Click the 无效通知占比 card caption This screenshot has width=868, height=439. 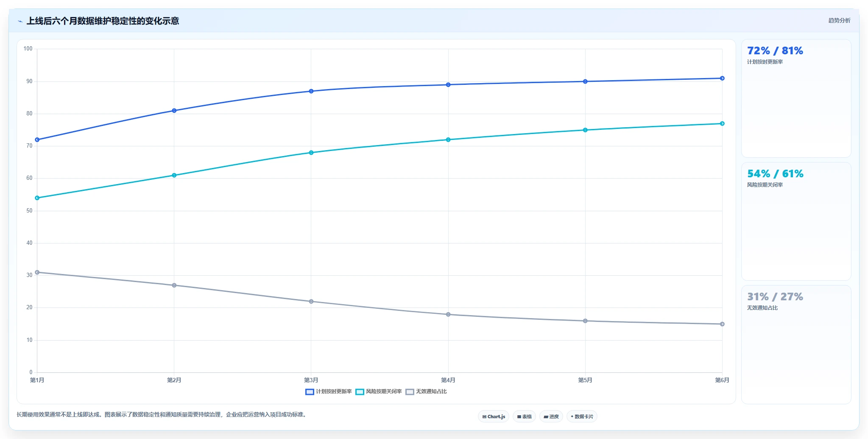pyautogui.click(x=762, y=308)
